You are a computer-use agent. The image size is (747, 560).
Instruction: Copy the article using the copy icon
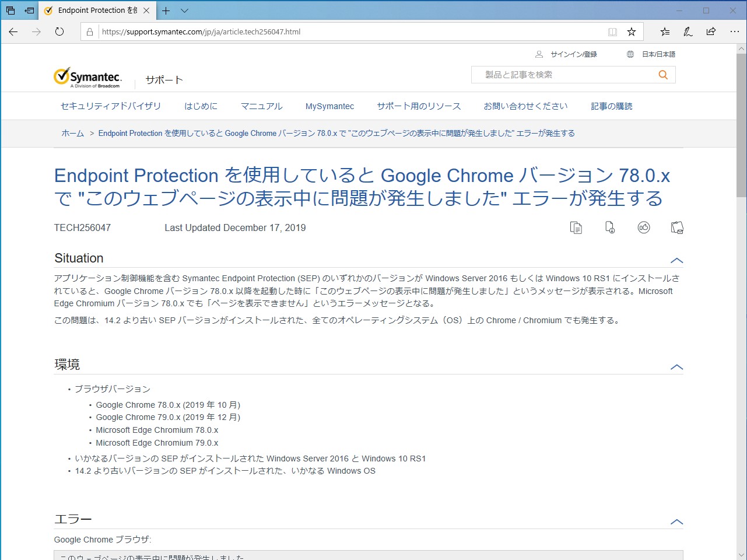point(576,228)
